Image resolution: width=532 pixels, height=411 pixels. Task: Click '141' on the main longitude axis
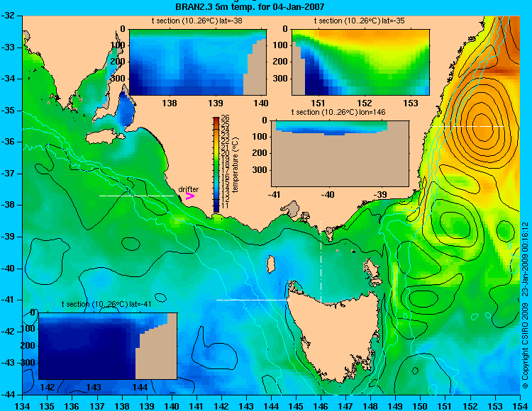pos(196,406)
